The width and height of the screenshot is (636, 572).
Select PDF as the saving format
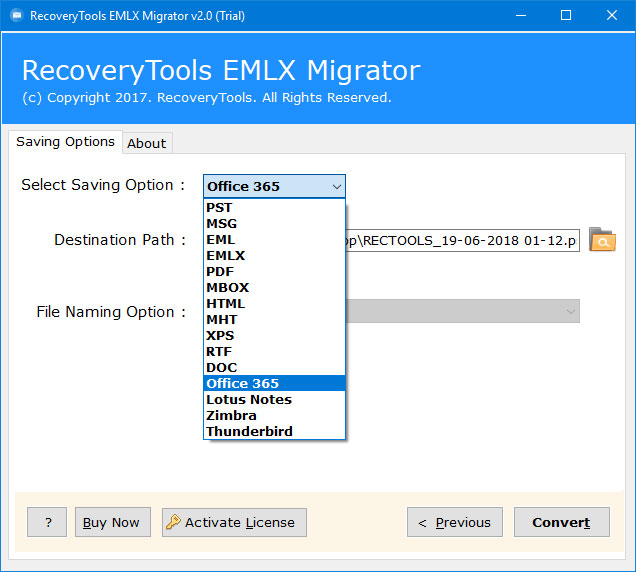220,272
